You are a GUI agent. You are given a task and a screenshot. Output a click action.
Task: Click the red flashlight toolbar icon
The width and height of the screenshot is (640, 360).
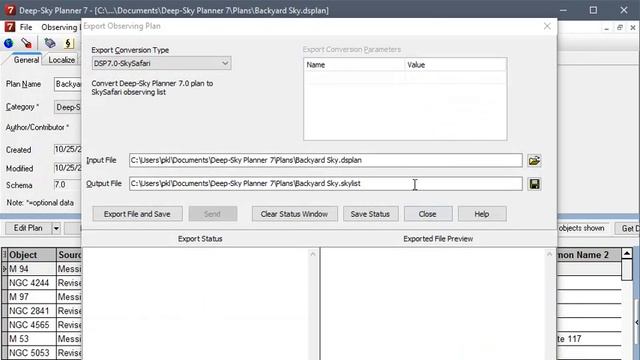point(27,43)
